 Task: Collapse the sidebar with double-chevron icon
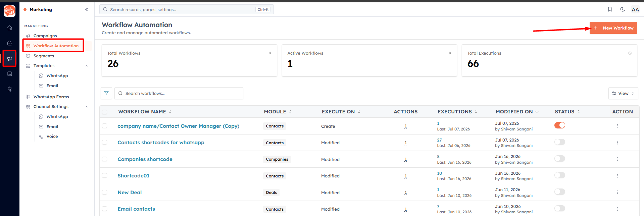click(x=87, y=9)
